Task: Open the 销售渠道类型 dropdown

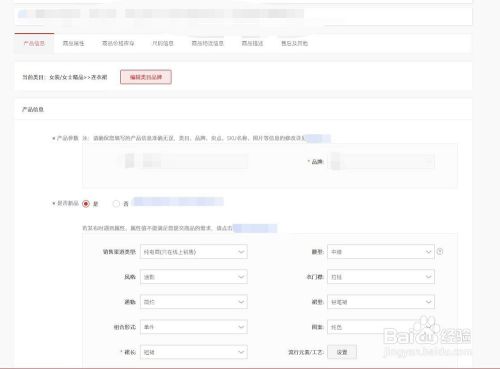Action: 194,252
